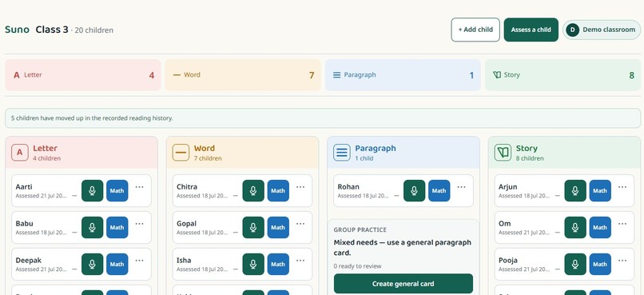Open Math assessment for Rohan

point(439,190)
